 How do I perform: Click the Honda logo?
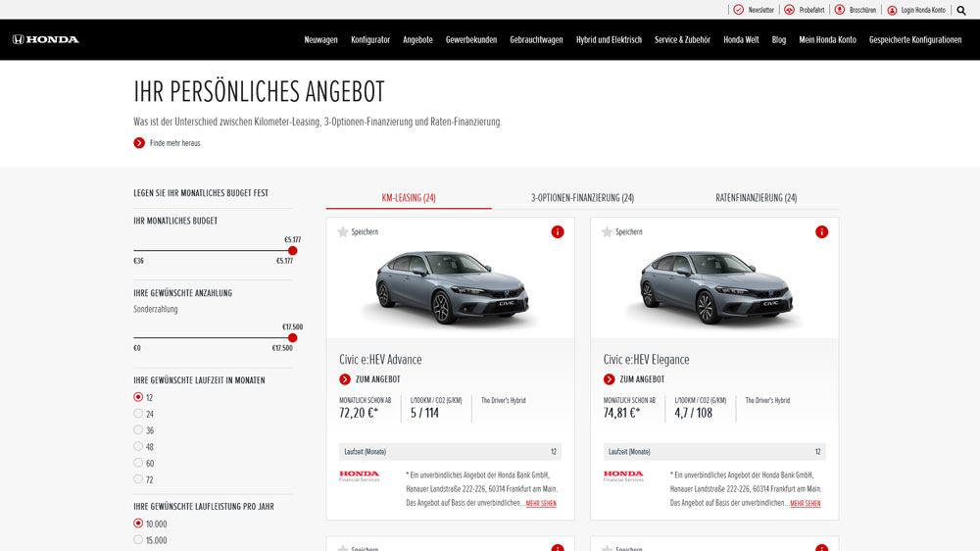point(46,39)
